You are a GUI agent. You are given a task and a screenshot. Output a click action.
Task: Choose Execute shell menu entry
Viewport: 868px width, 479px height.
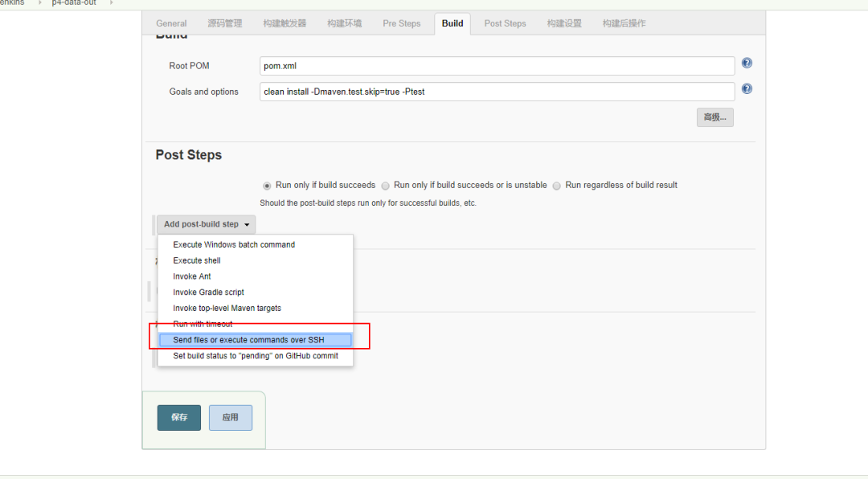click(x=256, y=260)
